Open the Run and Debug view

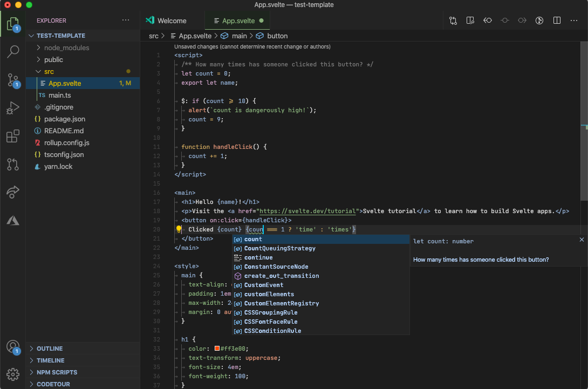[x=13, y=108]
